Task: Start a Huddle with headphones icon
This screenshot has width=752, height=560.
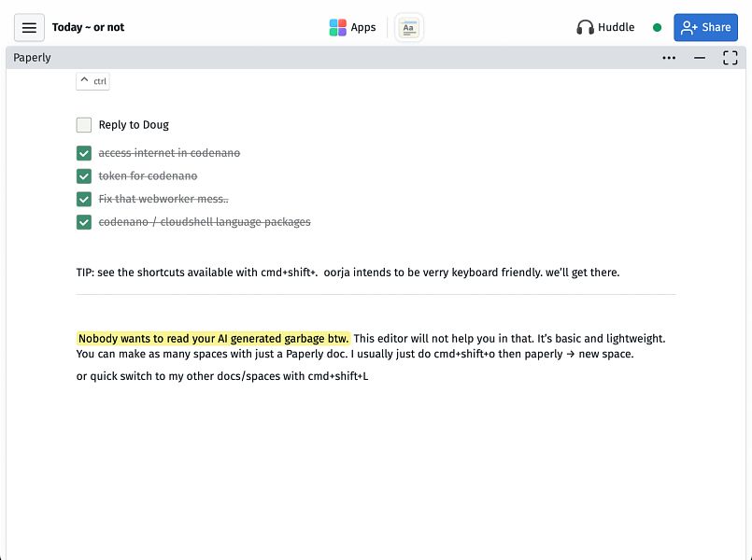Action: (x=605, y=27)
